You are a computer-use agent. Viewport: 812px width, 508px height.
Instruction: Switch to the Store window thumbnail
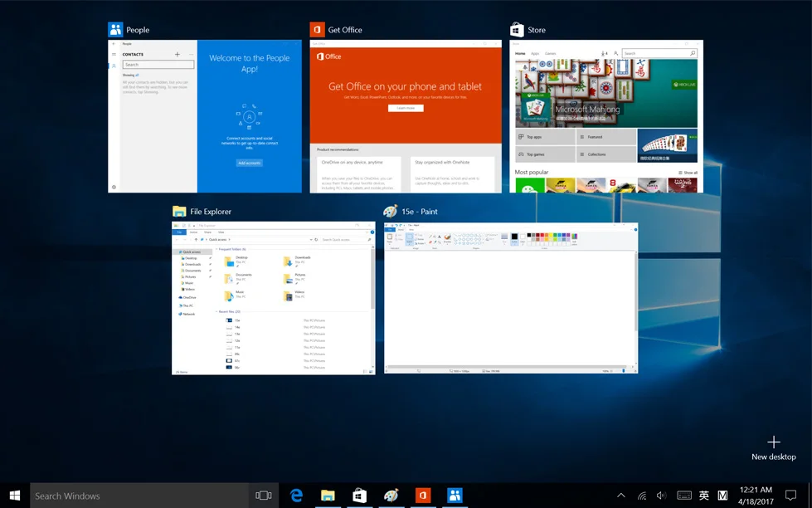click(606, 116)
